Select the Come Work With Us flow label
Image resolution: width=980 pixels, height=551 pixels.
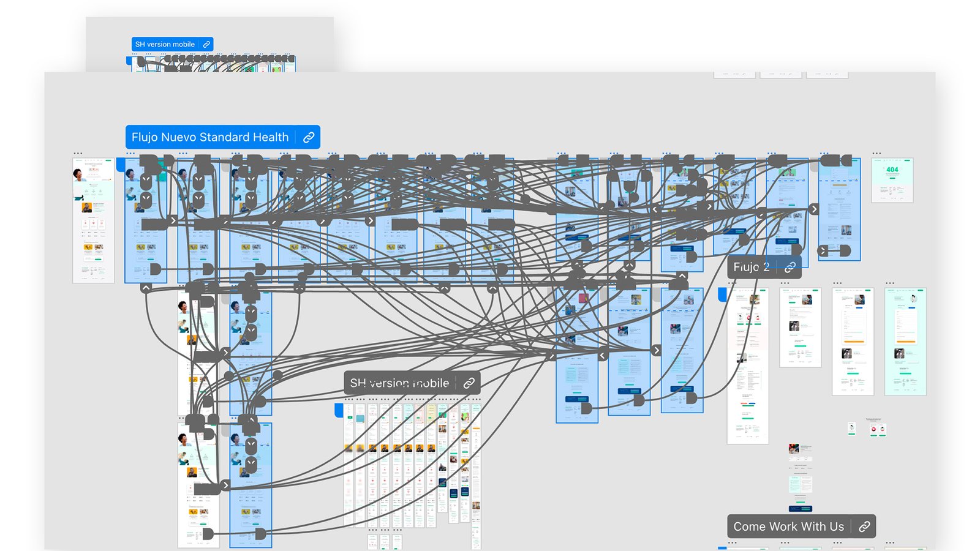coord(788,527)
